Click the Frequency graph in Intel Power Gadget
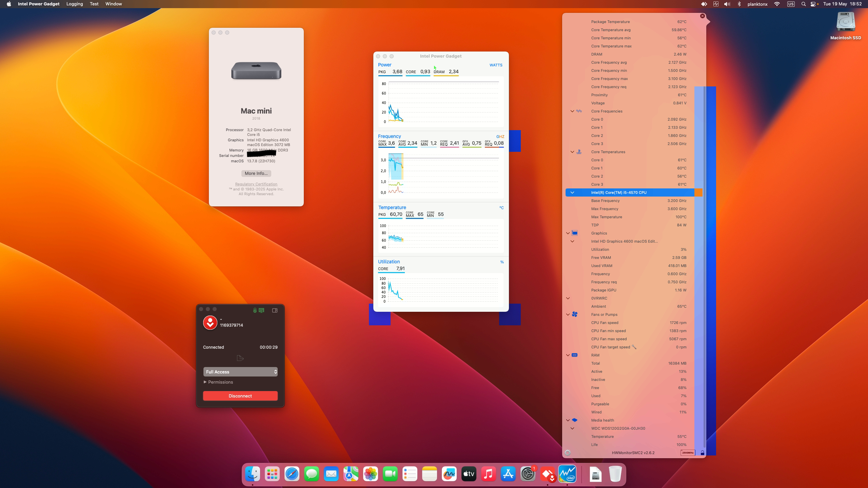 [441, 174]
